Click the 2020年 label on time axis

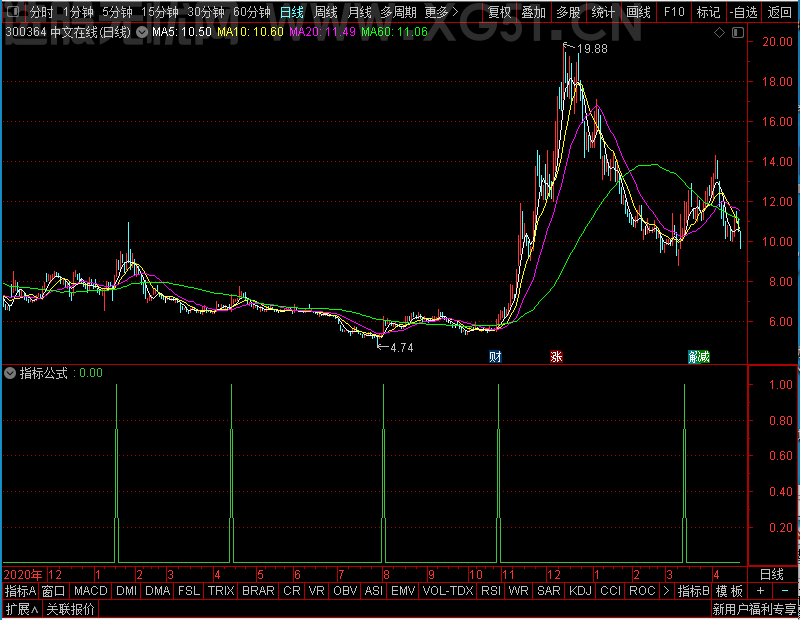click(23, 575)
